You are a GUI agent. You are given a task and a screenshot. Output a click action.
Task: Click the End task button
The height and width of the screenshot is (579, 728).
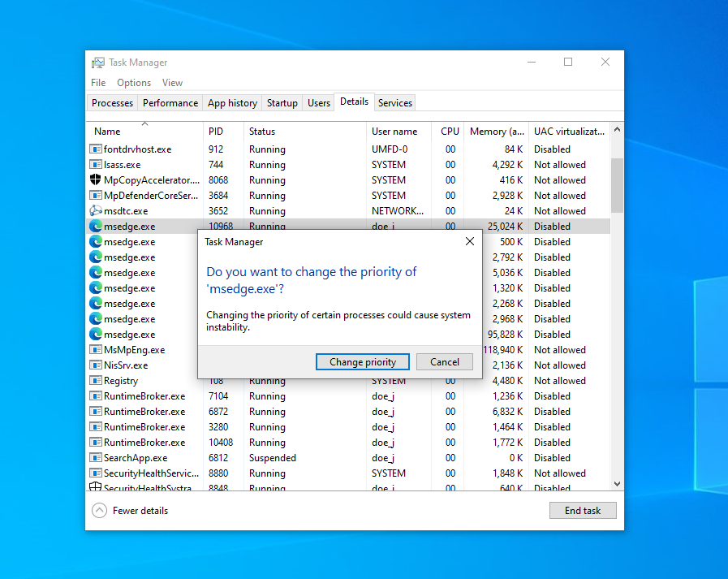[x=583, y=510]
